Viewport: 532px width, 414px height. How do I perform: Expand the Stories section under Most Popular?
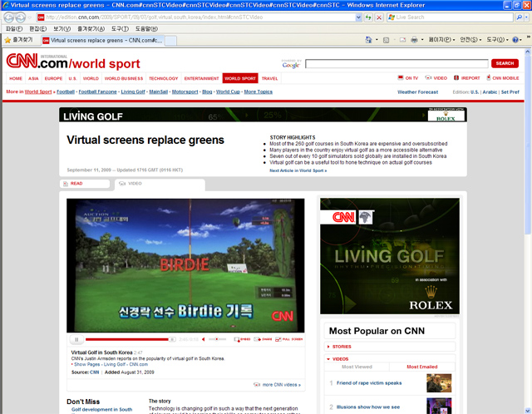point(342,347)
